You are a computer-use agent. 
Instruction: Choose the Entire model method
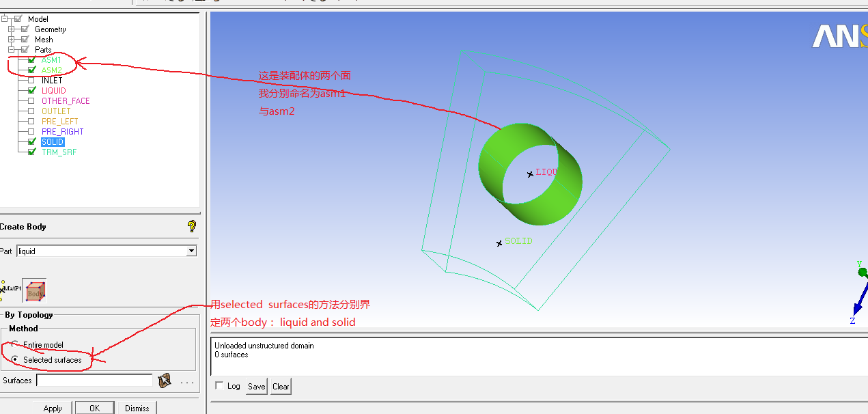tap(15, 345)
